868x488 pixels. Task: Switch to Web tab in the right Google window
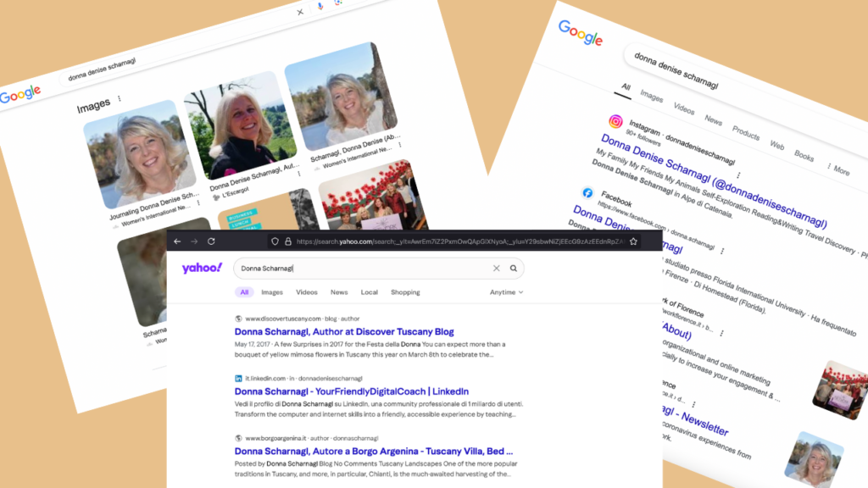[x=777, y=146]
